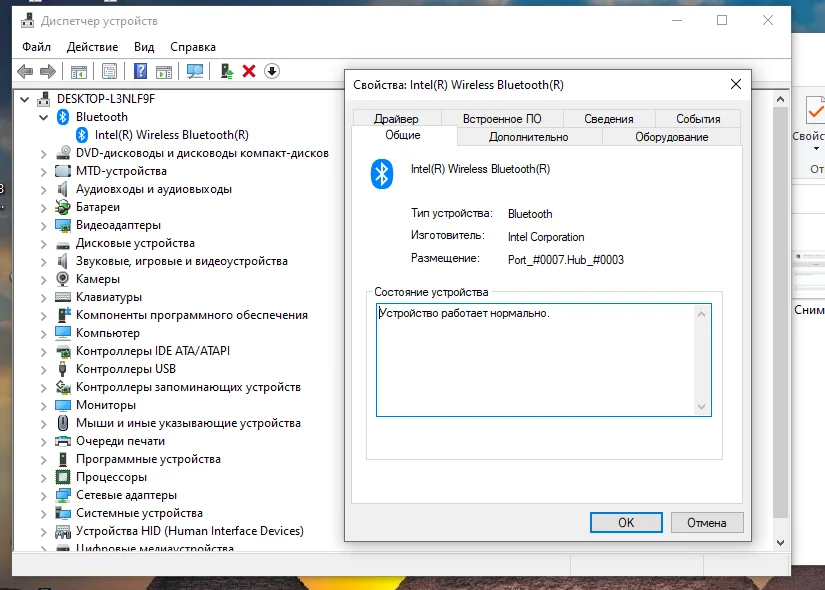The width and height of the screenshot is (825, 590).
Task: Click the large Bluetooth icon in properties dialog
Action: (x=382, y=174)
